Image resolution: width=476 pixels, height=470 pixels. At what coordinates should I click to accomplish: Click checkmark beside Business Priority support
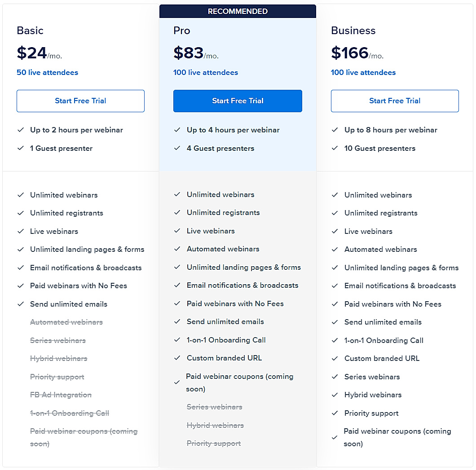(x=335, y=413)
